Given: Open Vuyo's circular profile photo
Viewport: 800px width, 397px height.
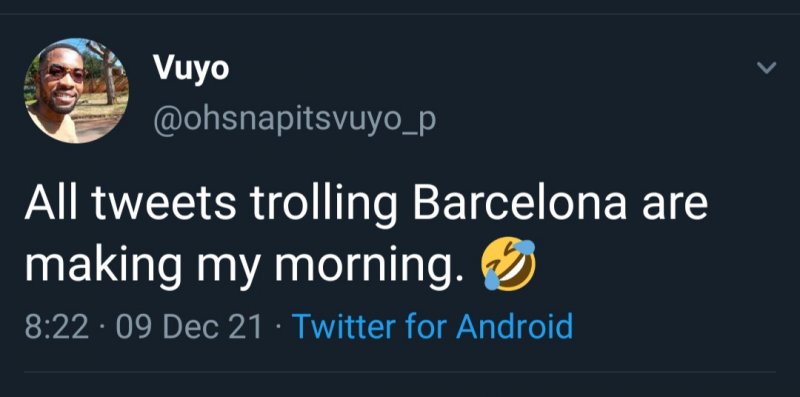Looking at the screenshot, I should 77,90.
